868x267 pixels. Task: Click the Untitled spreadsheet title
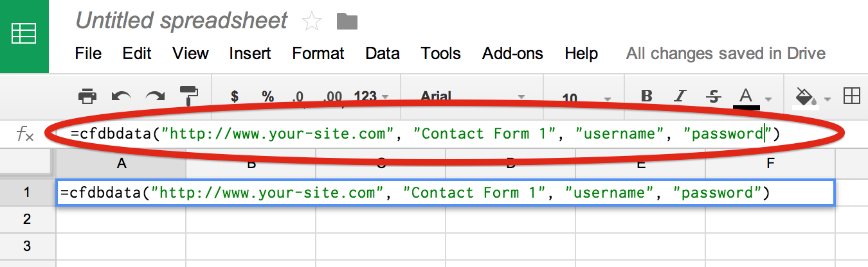click(x=181, y=21)
